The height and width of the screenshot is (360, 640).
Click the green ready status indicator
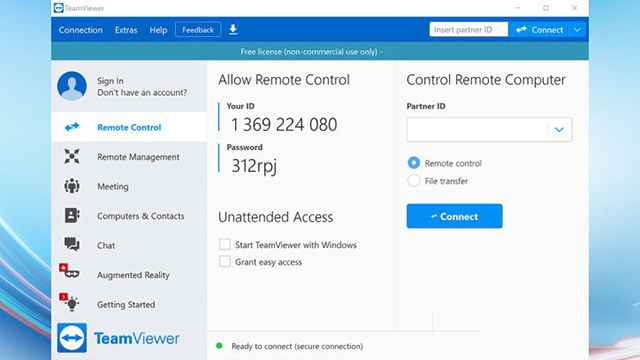[x=219, y=346]
